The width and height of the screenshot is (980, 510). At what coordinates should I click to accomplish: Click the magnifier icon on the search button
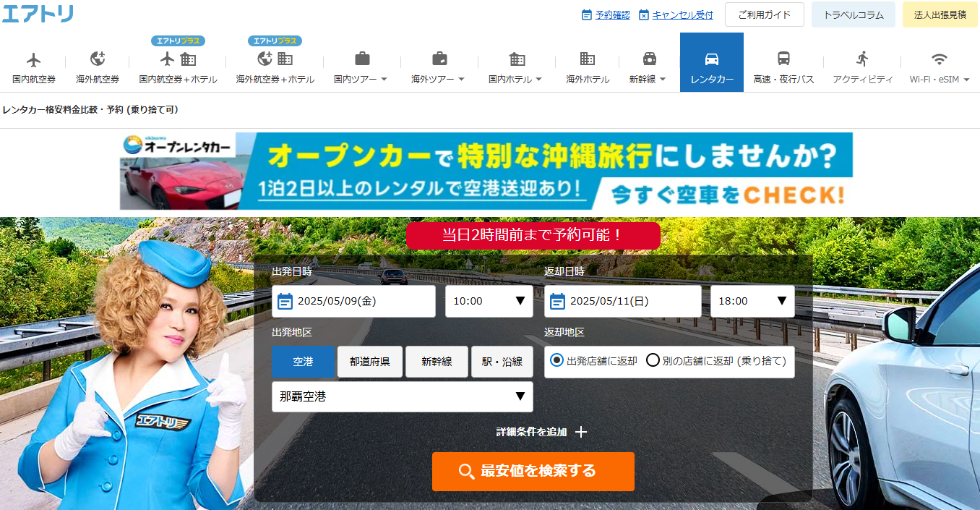pos(467,472)
